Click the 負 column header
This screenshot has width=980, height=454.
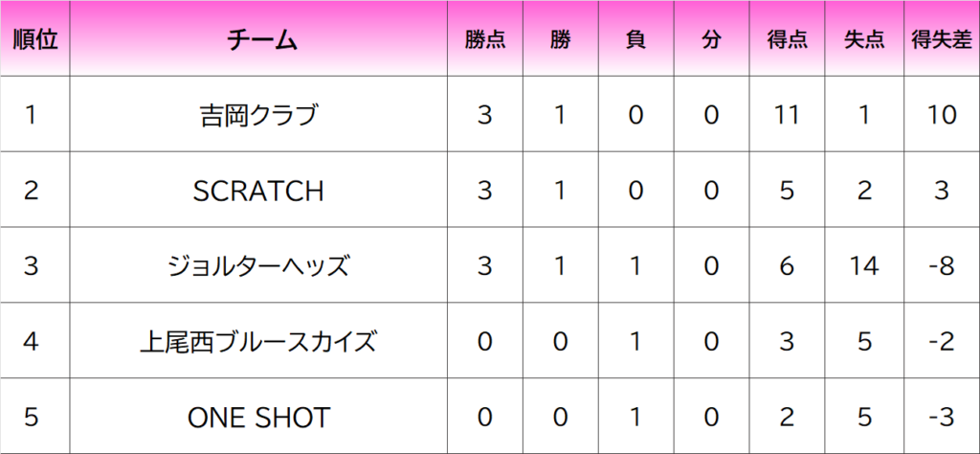pyautogui.click(x=635, y=38)
